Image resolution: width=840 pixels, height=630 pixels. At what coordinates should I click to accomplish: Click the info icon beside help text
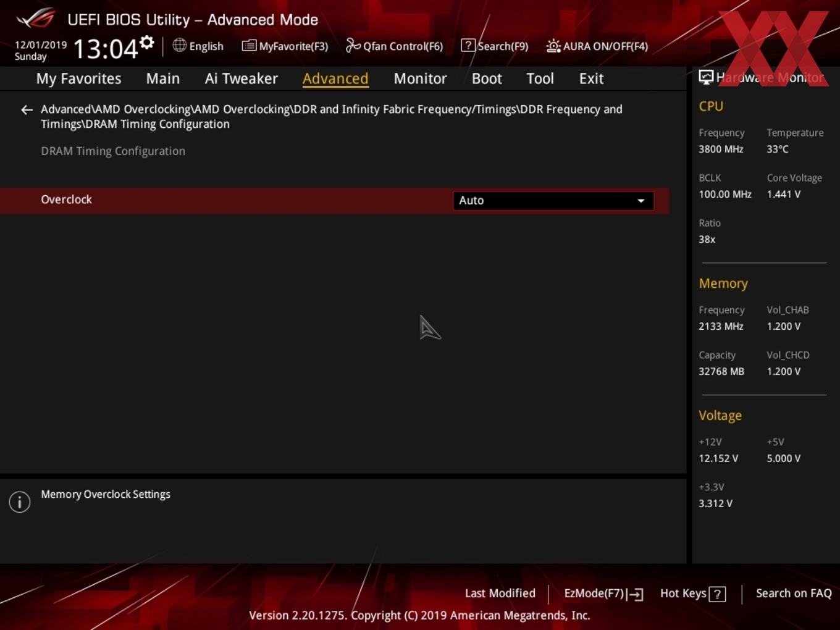(x=20, y=502)
